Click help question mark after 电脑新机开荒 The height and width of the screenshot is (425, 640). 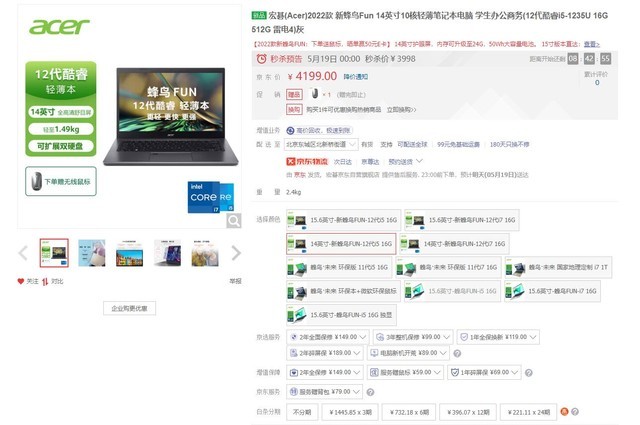click(457, 353)
